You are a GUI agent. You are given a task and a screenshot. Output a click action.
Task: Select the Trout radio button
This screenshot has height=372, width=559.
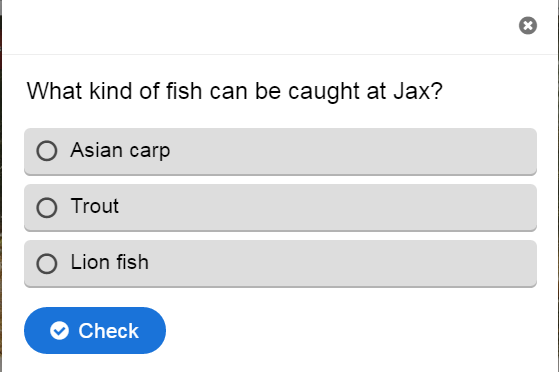click(x=47, y=207)
